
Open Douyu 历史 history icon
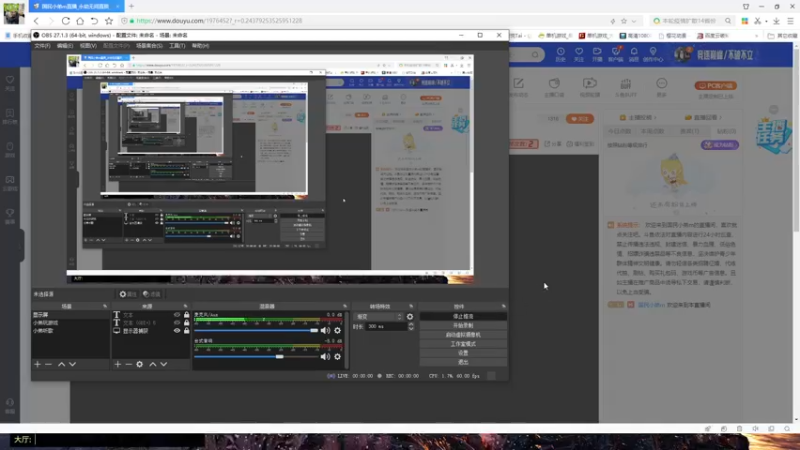[x=561, y=54]
